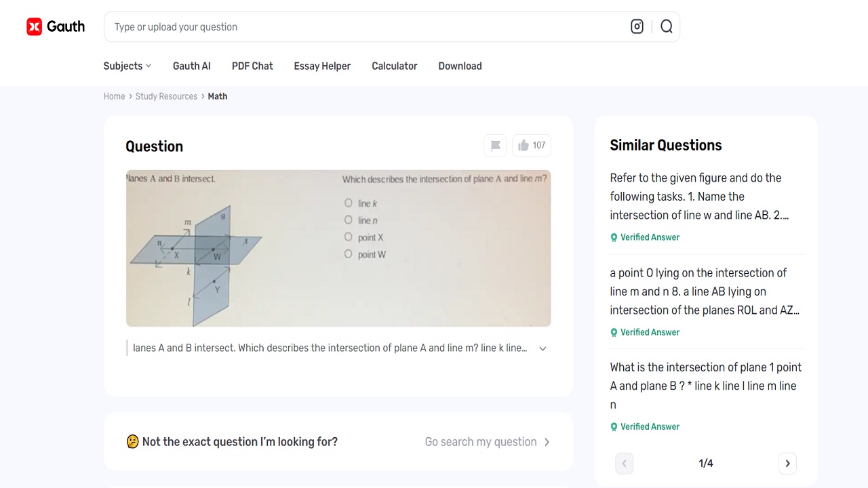This screenshot has height=488, width=868.
Task: Click the Gauth logo
Action: [56, 26]
